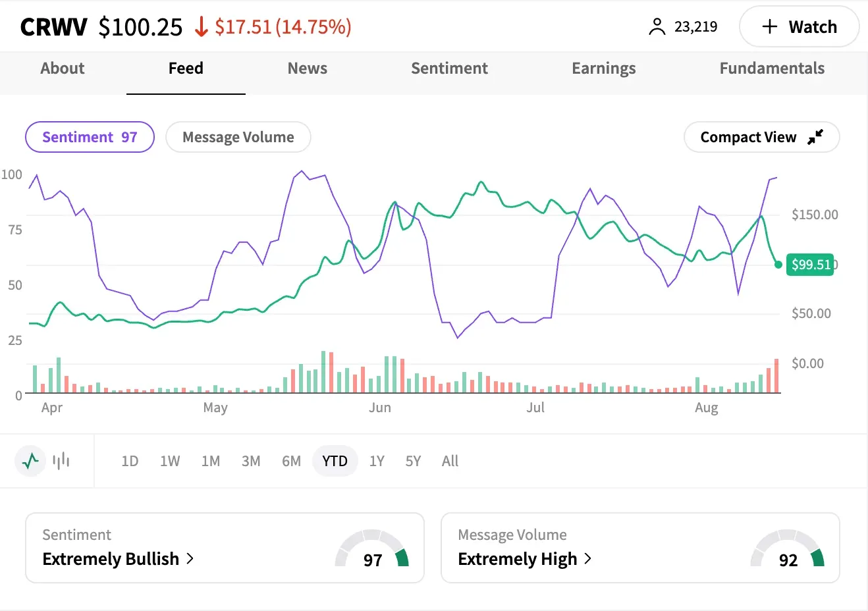
Task: Switch to line chart view icon
Action: (30, 461)
